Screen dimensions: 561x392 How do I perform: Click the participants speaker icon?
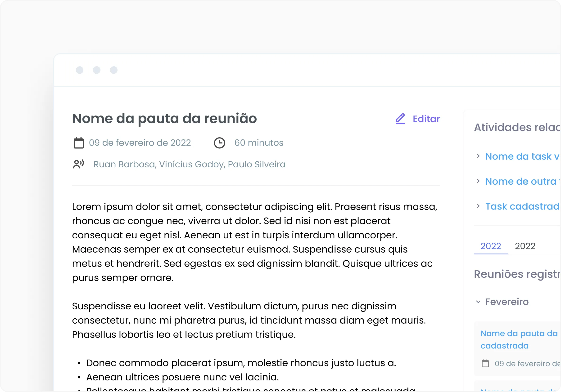pos(78,164)
